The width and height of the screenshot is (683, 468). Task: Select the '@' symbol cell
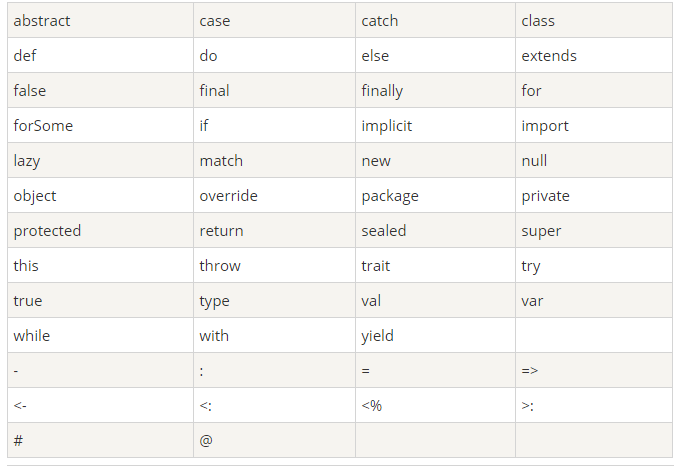point(274,440)
